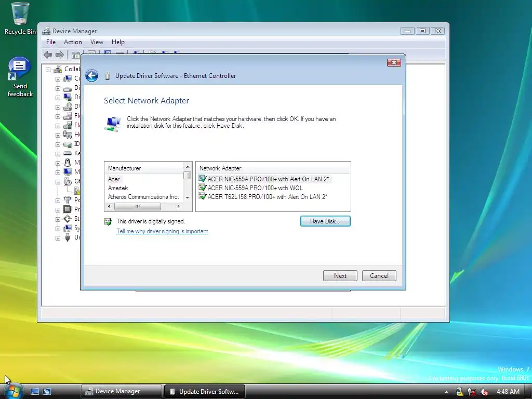Expand the node beside the processor icon
The height and width of the screenshot is (399, 532).
click(x=58, y=210)
